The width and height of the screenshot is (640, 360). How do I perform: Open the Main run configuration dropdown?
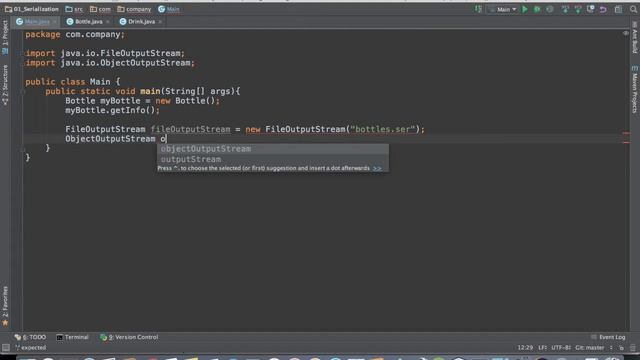click(503, 9)
